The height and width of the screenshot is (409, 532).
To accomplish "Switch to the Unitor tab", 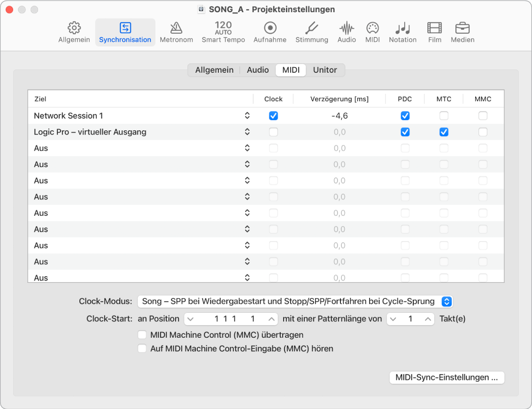I will [325, 70].
